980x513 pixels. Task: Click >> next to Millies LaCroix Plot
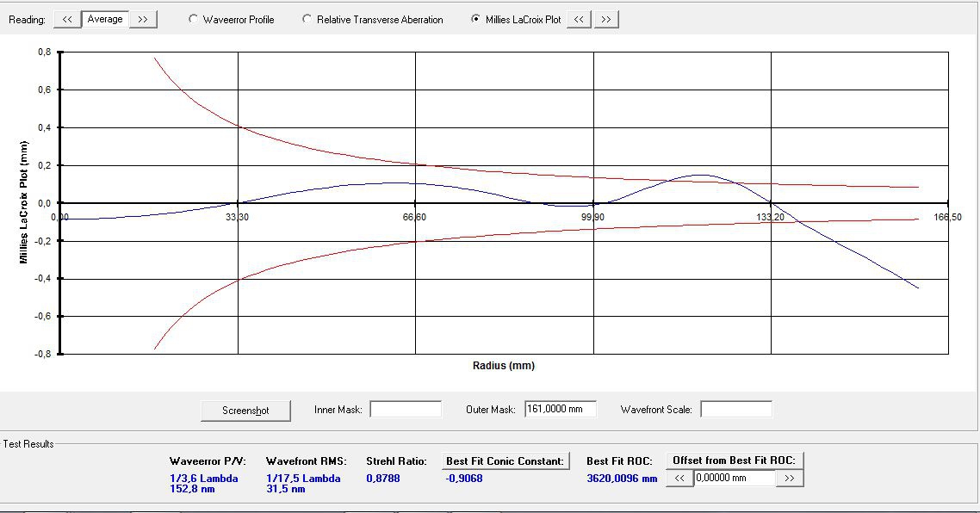(606, 20)
